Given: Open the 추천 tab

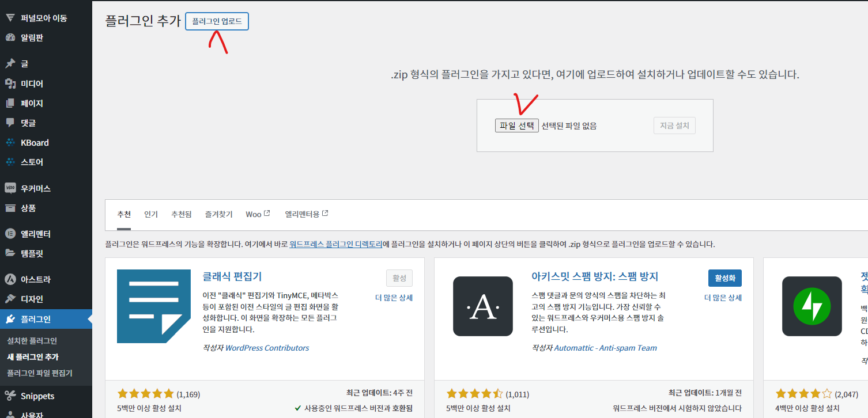Looking at the screenshot, I should tap(124, 214).
